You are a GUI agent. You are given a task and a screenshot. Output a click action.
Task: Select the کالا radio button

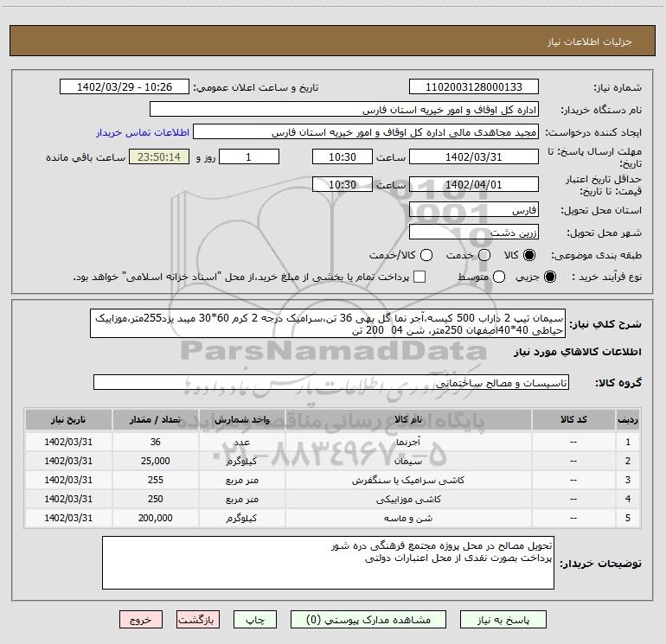[x=529, y=255]
